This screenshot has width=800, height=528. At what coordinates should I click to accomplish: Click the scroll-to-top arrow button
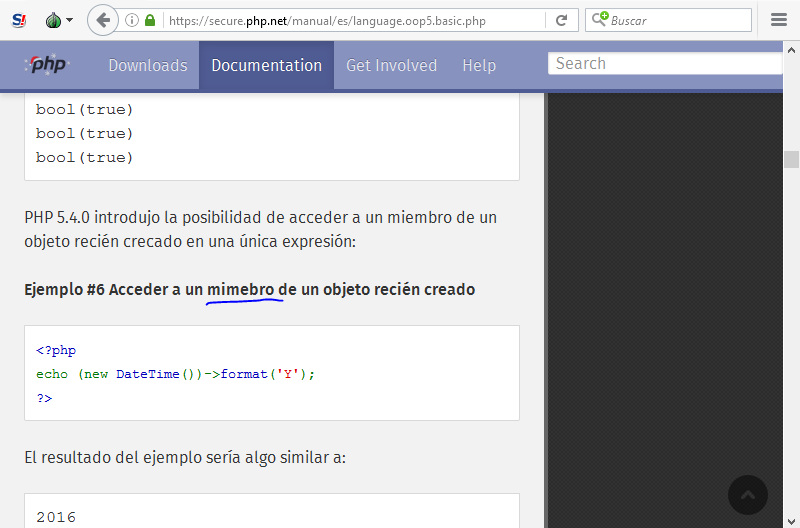tap(748, 495)
